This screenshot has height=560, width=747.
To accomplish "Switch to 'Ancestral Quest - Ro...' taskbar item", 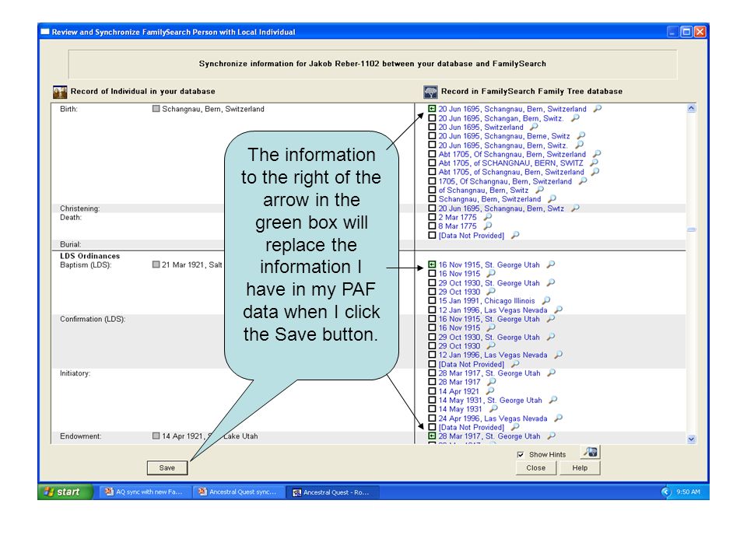I will pos(331,492).
